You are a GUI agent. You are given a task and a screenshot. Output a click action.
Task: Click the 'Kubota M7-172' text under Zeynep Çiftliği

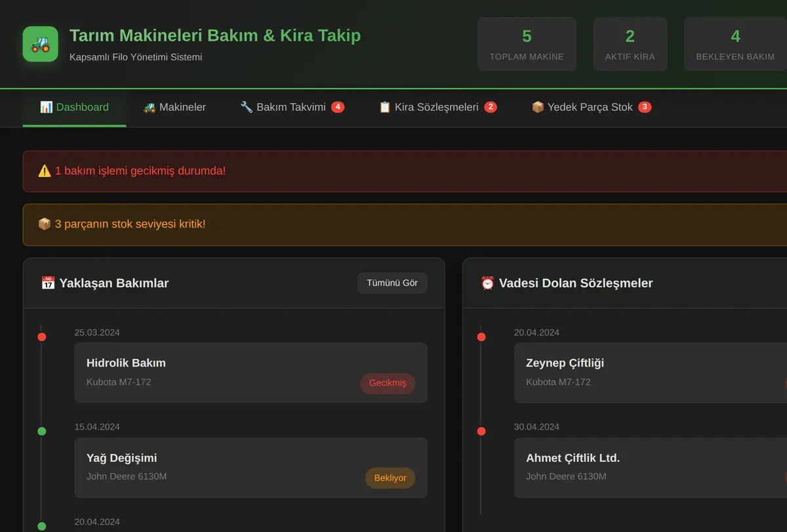coord(558,382)
